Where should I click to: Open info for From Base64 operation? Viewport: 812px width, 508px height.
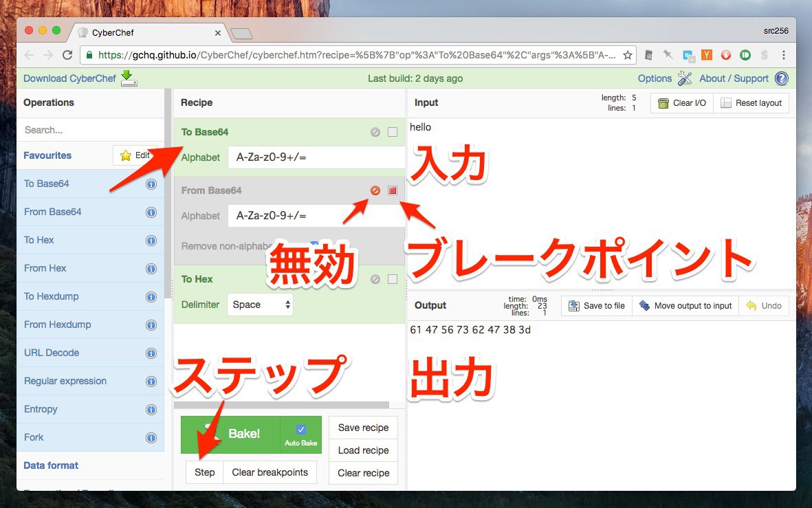pos(151,212)
